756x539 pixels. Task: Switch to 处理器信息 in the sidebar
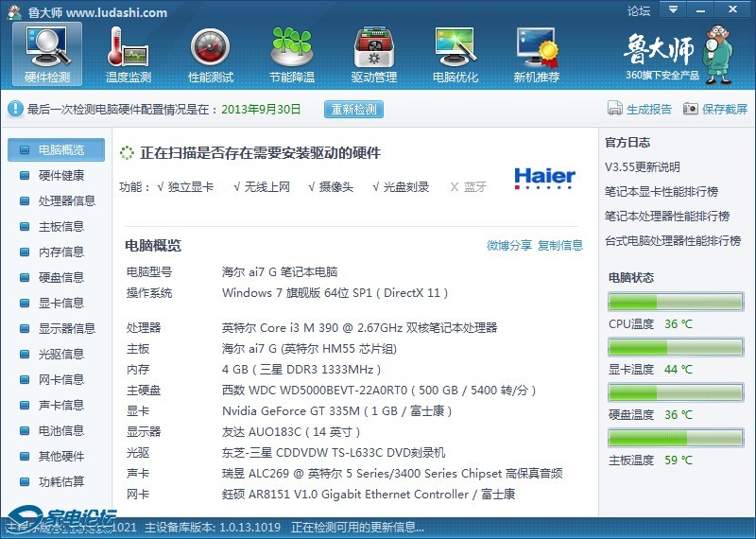[x=66, y=200]
